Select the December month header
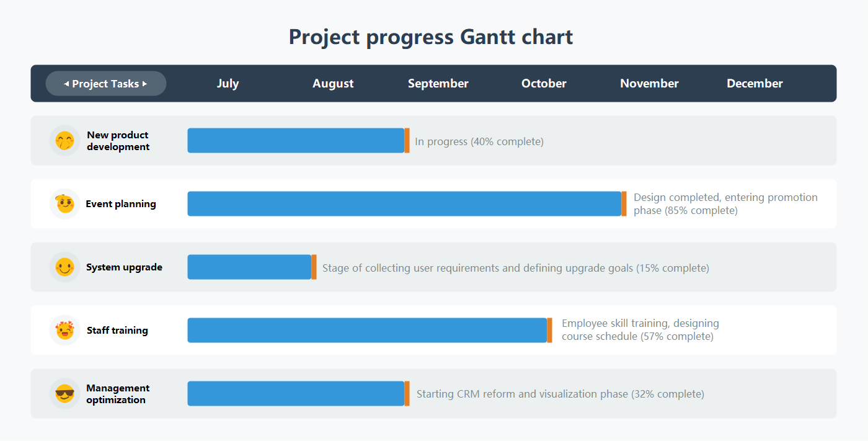 [x=755, y=84]
